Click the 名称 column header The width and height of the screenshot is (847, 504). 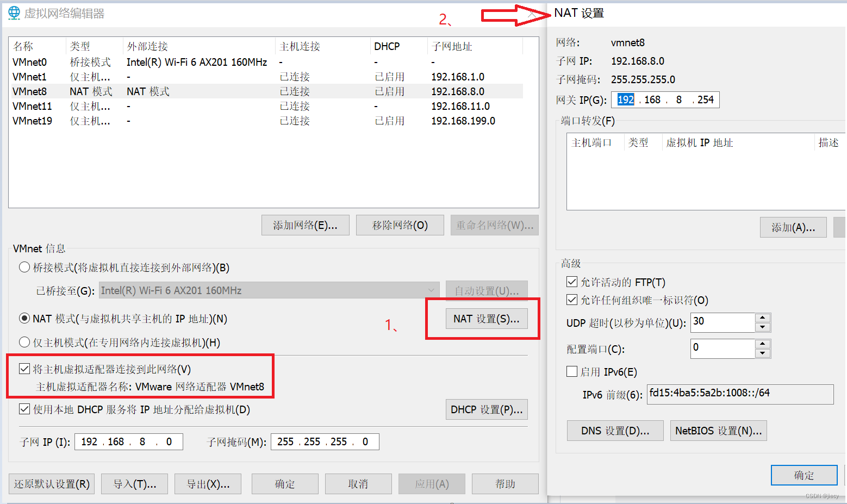tap(38, 46)
